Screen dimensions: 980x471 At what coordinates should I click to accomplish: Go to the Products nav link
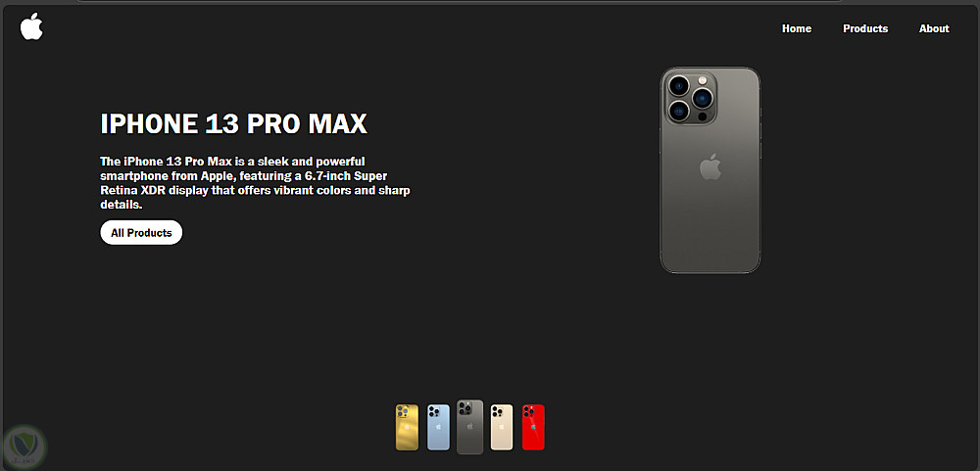click(x=865, y=28)
